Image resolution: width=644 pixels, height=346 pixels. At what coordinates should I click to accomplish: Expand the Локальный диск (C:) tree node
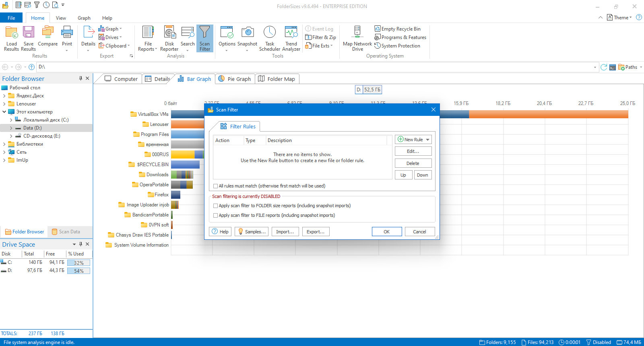pos(11,120)
